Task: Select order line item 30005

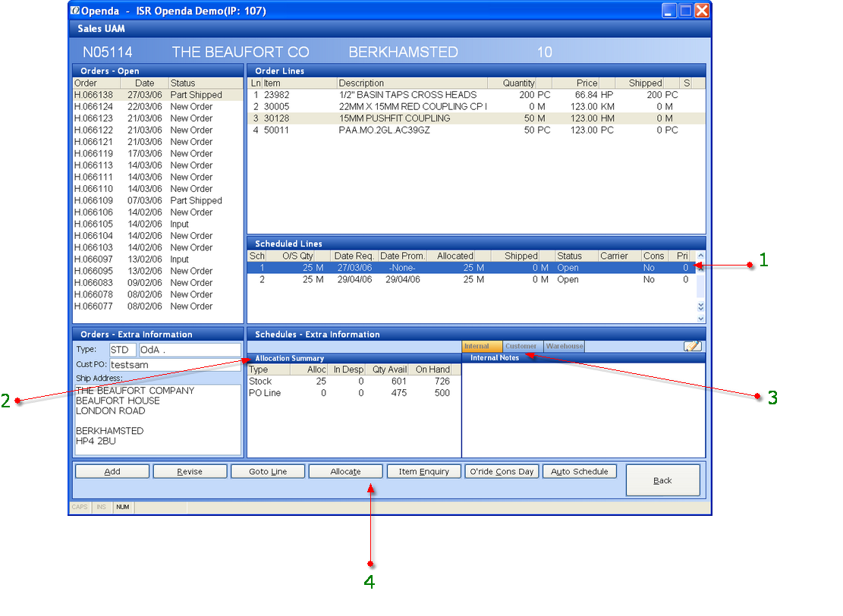Action: 477,106
